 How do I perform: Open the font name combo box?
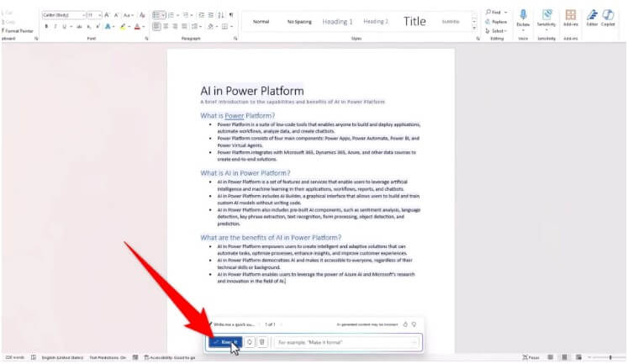[64, 15]
